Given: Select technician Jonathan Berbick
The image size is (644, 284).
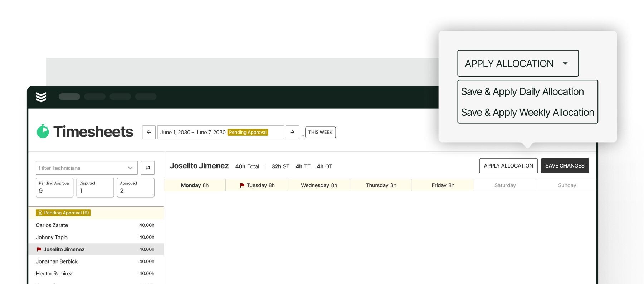Looking at the screenshot, I should pos(96,261).
